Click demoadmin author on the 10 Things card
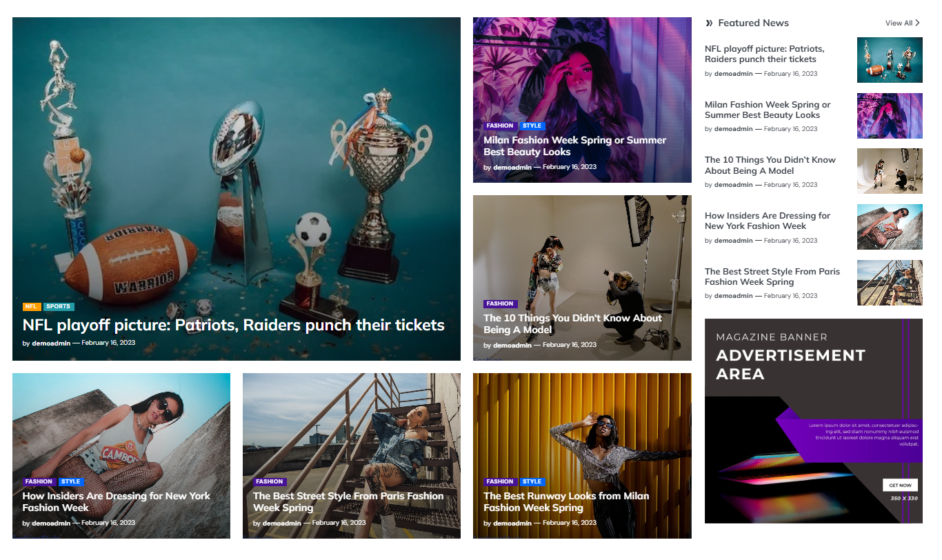This screenshot has width=942, height=560. [x=512, y=345]
